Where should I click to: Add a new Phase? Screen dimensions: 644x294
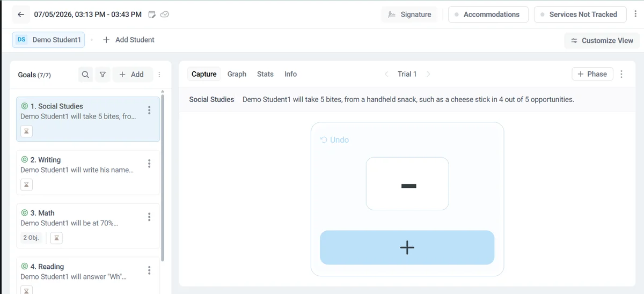tap(592, 74)
